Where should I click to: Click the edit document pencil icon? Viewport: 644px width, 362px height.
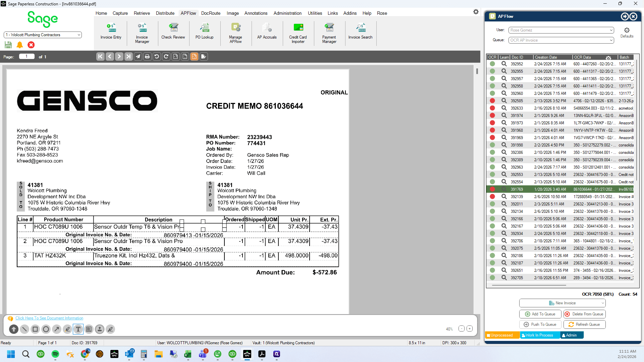pyautogui.click(x=204, y=57)
